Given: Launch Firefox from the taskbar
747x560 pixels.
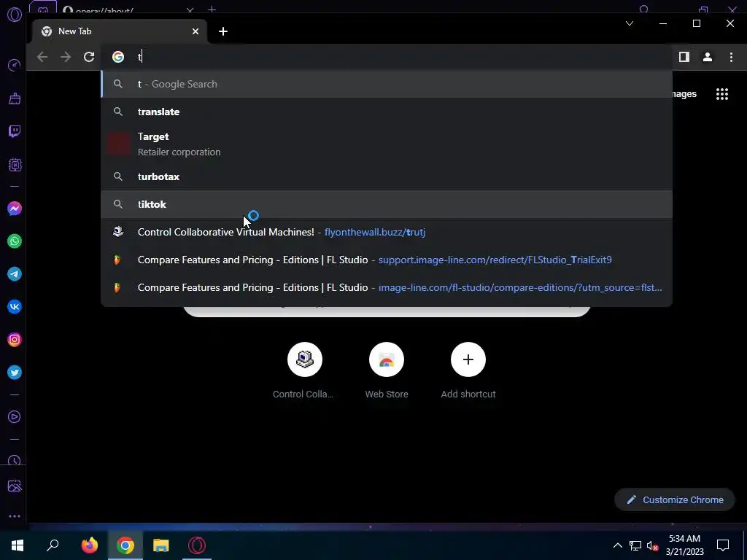Looking at the screenshot, I should tap(90, 545).
